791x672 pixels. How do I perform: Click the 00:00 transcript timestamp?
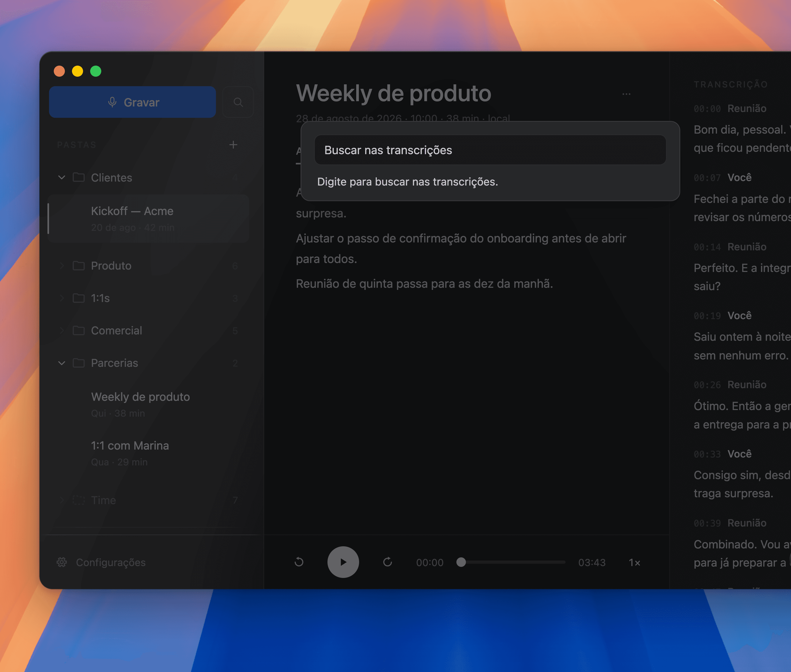coord(707,109)
